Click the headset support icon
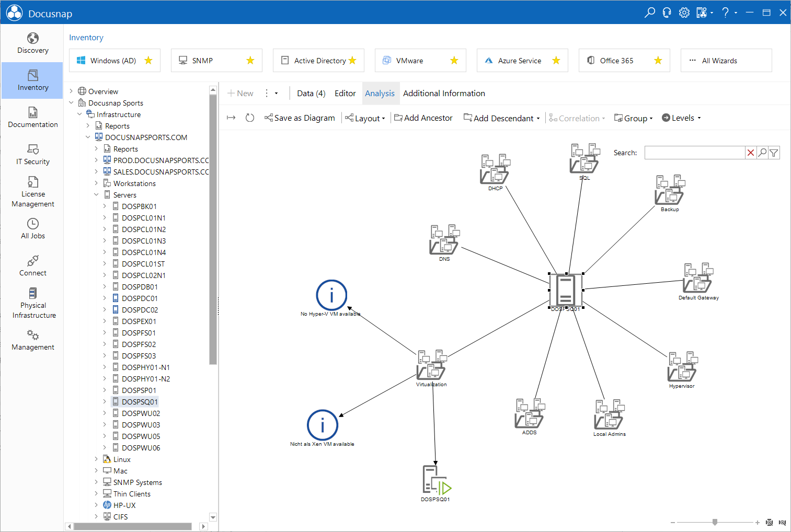 coord(667,13)
